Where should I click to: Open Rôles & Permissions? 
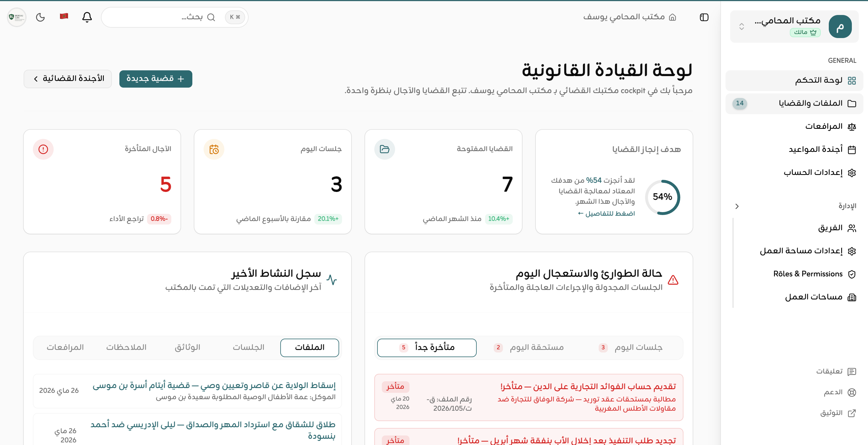pyautogui.click(x=799, y=274)
